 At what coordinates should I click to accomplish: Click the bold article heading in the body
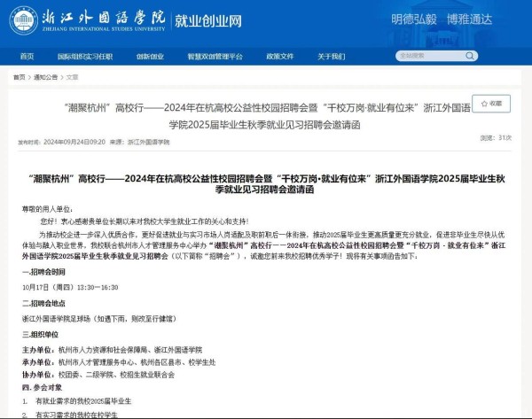point(267,183)
